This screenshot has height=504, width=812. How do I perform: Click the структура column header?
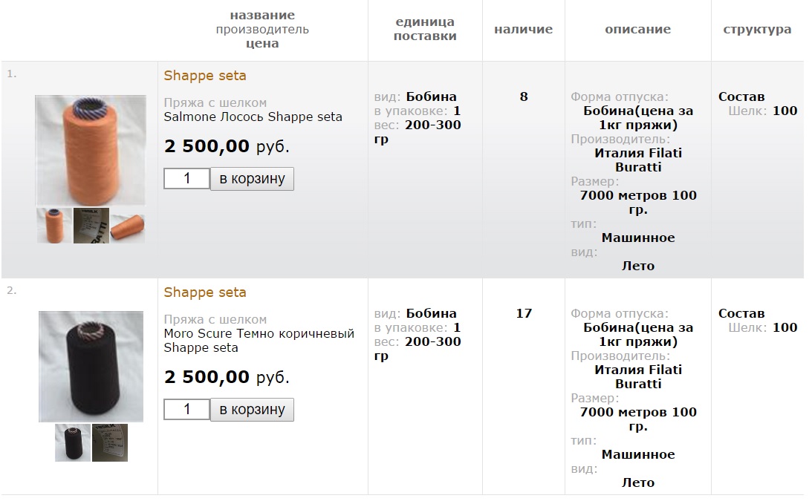point(757,30)
